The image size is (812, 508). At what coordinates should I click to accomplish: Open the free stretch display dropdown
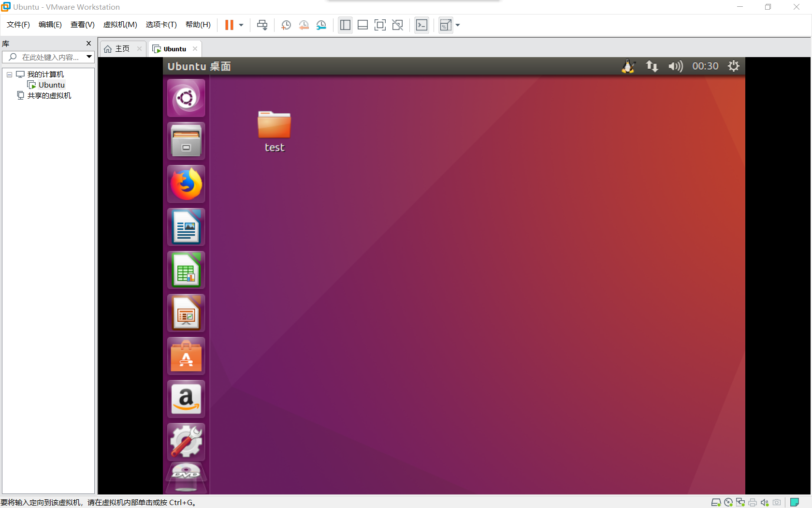(x=457, y=25)
